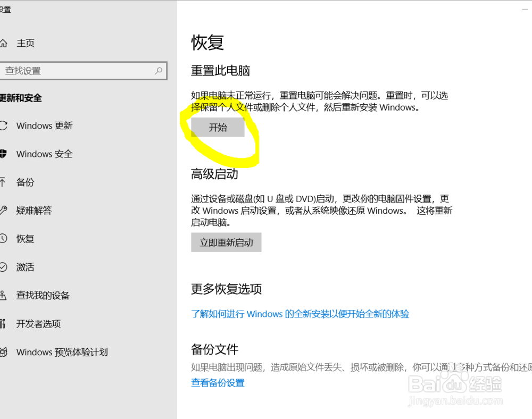
Task: Click the search magnifier icon in 查找设置
Action: [159, 71]
